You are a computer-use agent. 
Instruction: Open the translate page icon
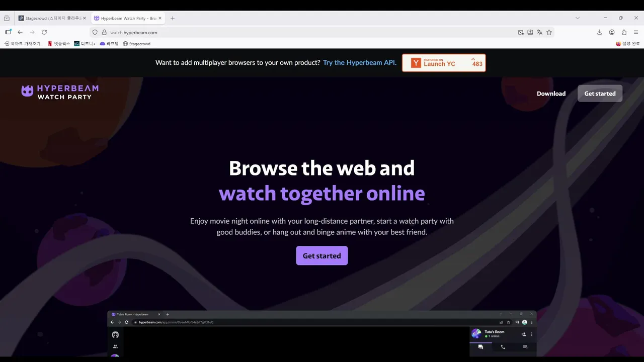(x=539, y=32)
